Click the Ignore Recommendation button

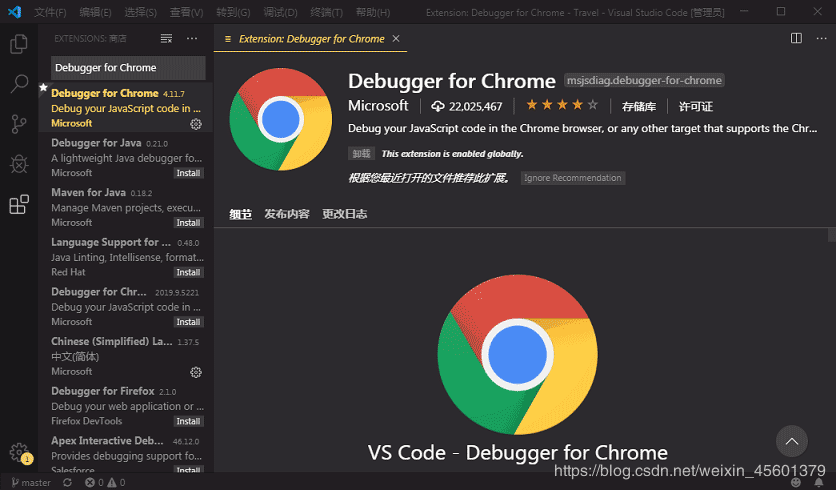(x=572, y=178)
